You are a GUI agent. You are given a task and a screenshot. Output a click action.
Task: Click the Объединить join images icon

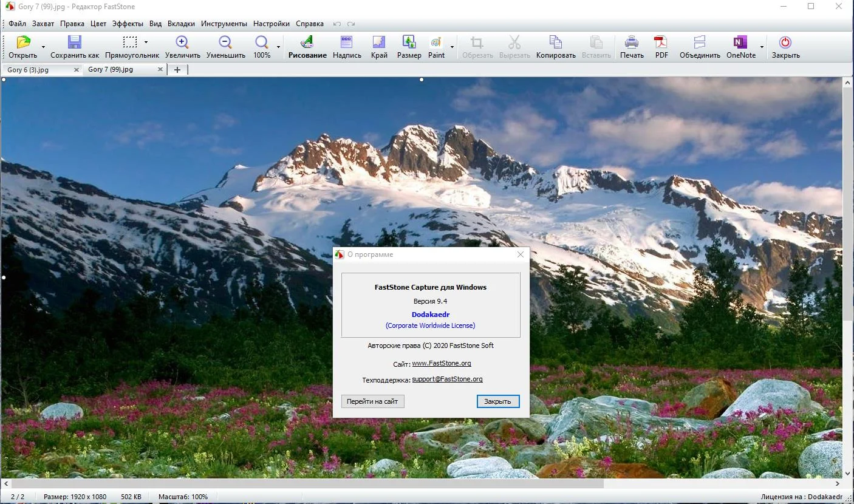pyautogui.click(x=700, y=47)
